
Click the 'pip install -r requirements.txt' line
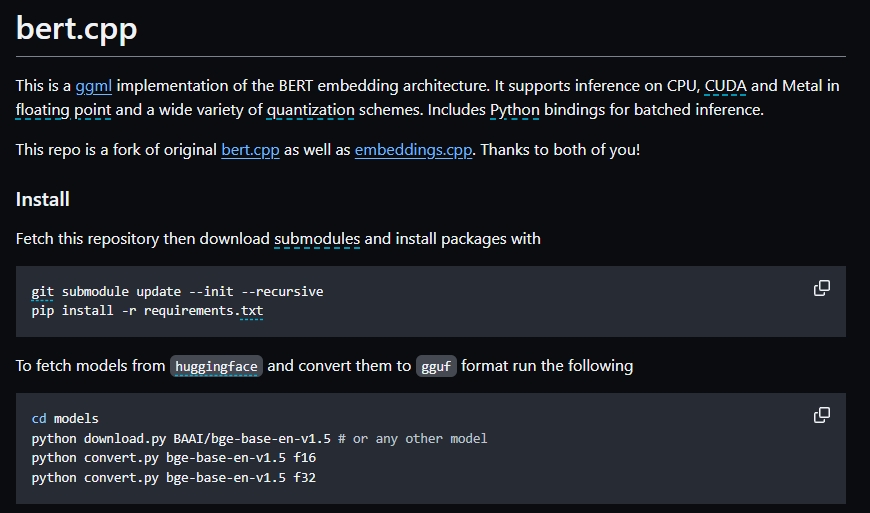point(147,311)
